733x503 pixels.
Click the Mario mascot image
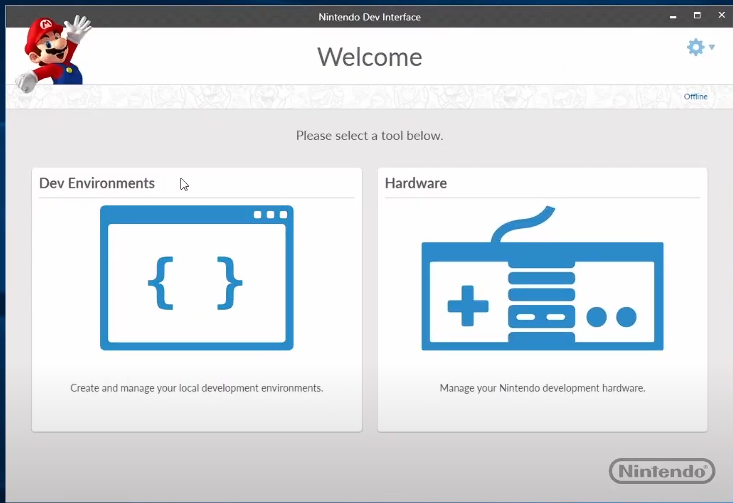(52, 50)
